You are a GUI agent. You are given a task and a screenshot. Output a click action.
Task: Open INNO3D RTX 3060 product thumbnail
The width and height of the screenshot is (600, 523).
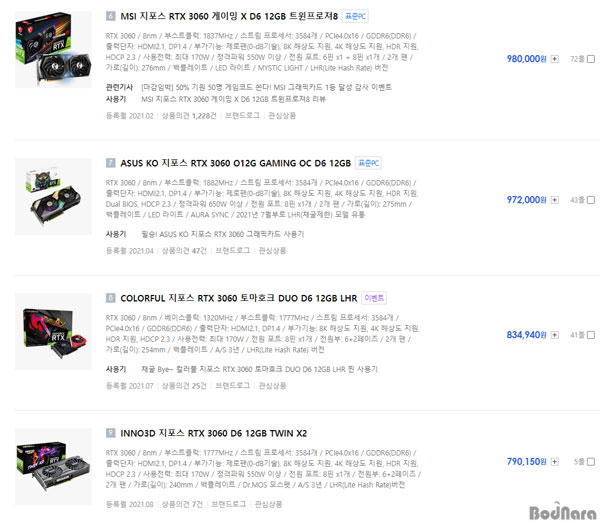tap(53, 466)
